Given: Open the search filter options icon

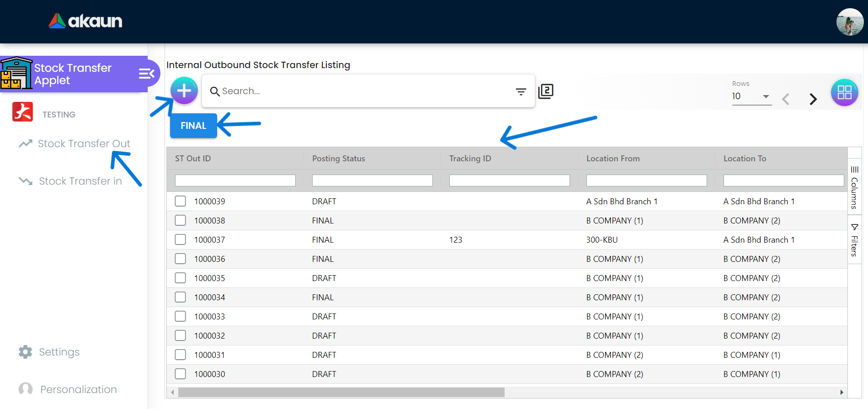Looking at the screenshot, I should click(521, 91).
